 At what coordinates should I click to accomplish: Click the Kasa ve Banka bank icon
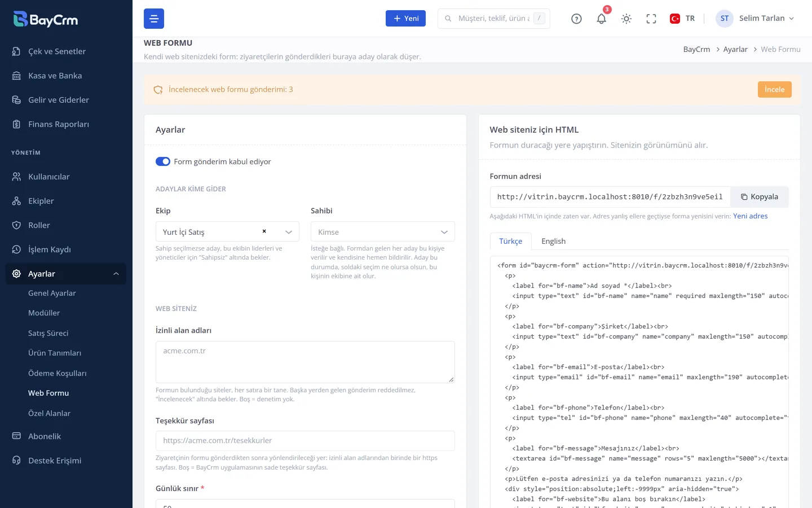coord(16,76)
